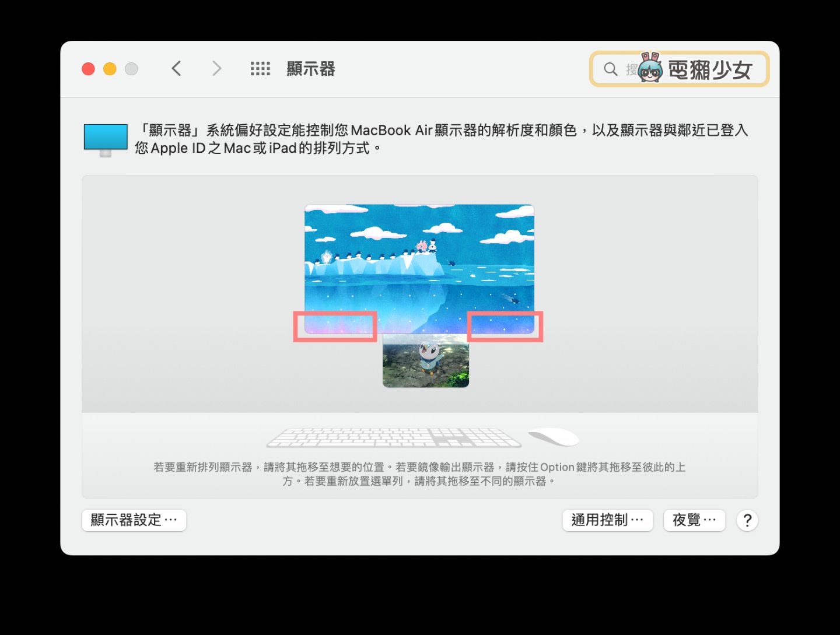This screenshot has height=635, width=840.
Task: Click the forward chevron arrow
Action: coord(216,69)
